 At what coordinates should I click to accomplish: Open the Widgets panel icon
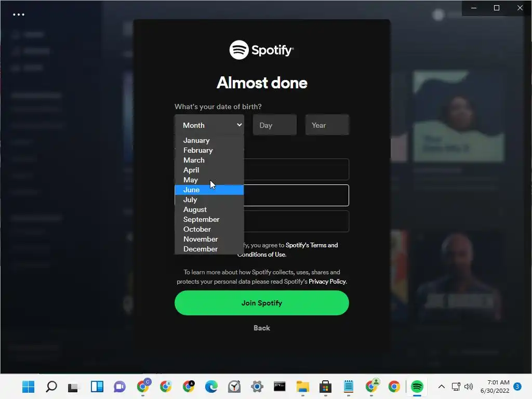pyautogui.click(x=97, y=387)
